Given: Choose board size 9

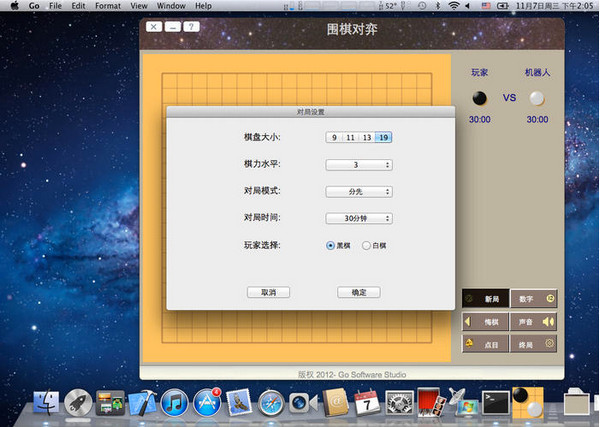Looking at the screenshot, I should (x=333, y=137).
